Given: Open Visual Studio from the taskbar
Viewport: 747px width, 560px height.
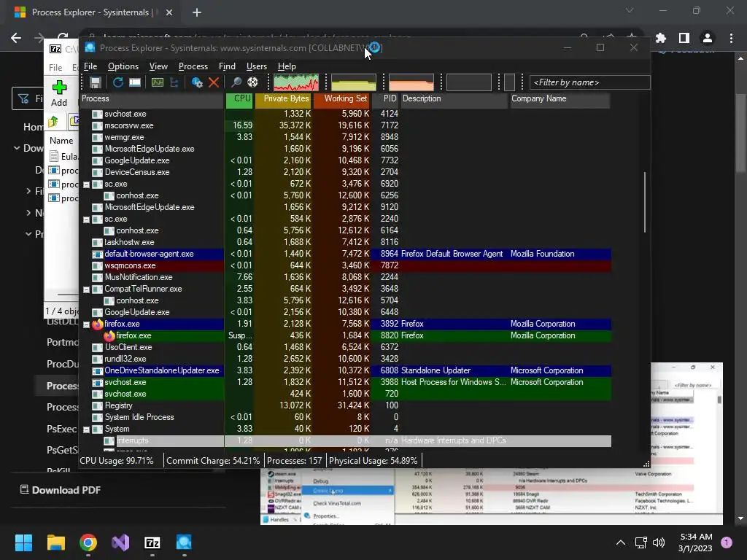Looking at the screenshot, I should (120, 542).
